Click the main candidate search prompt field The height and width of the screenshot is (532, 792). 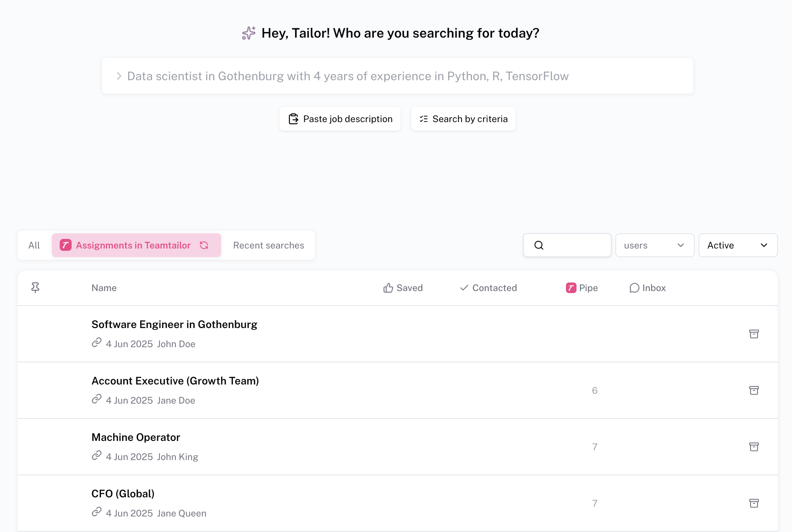pyautogui.click(x=397, y=76)
